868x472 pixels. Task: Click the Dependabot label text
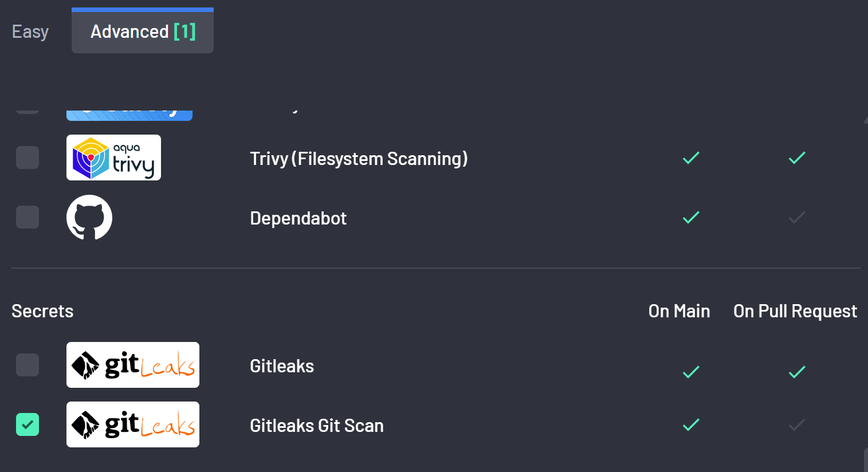click(x=298, y=218)
